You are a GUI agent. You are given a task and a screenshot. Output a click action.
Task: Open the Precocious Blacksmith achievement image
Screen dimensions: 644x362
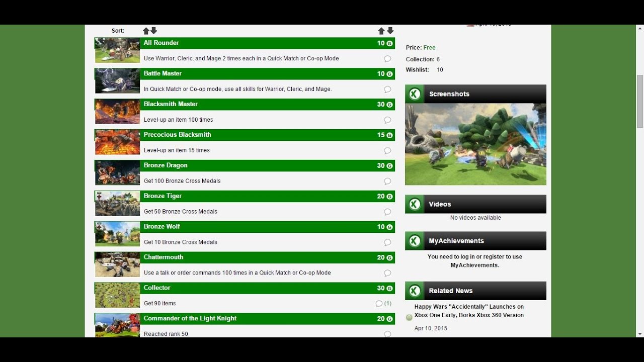(x=117, y=142)
